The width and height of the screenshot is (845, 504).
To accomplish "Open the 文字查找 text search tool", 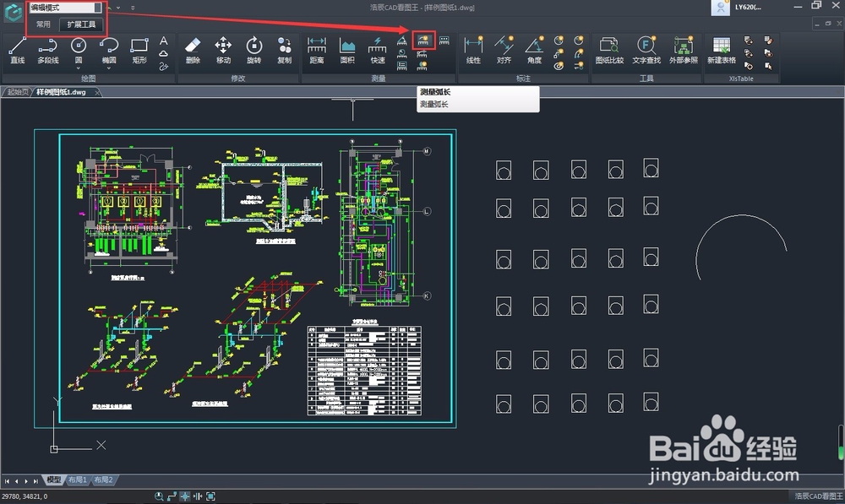I will (x=646, y=51).
